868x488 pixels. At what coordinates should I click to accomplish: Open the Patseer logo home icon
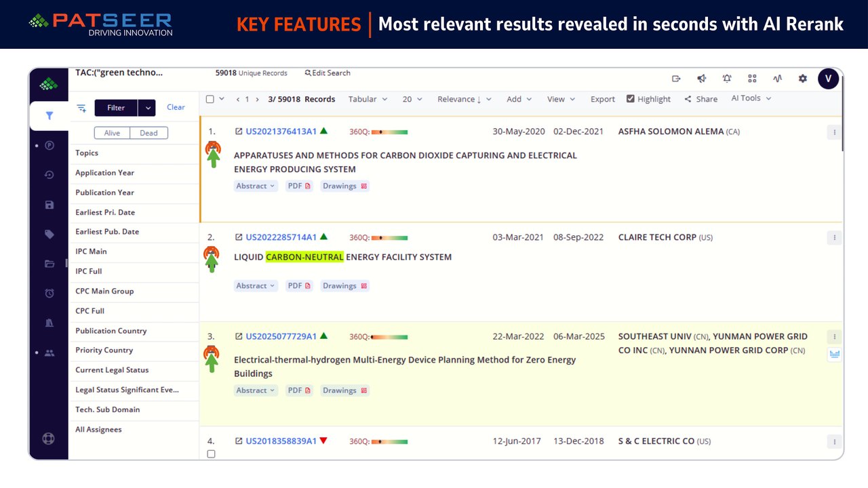[x=49, y=85]
